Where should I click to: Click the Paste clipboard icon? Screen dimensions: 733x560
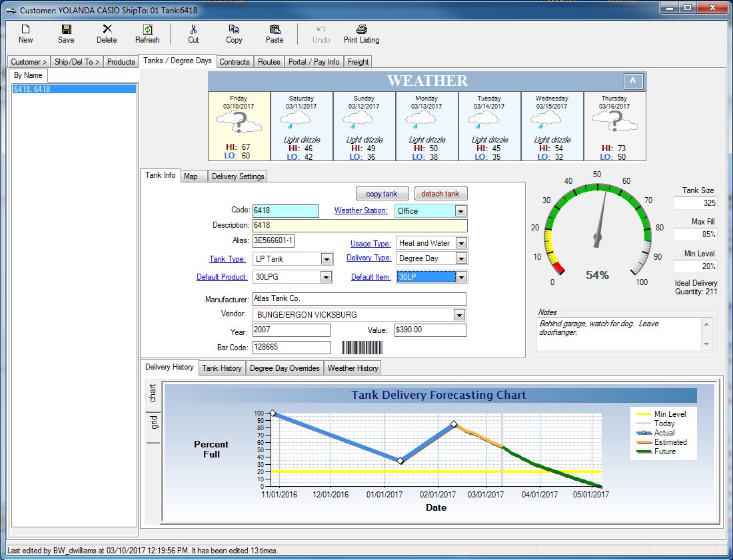[x=275, y=29]
